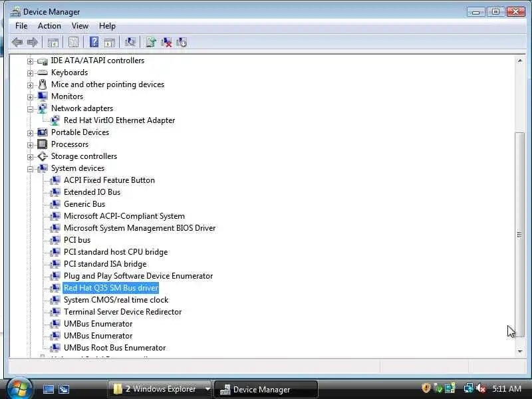The image size is (532, 399).
Task: Click the Processors chip icon
Action: pos(43,144)
